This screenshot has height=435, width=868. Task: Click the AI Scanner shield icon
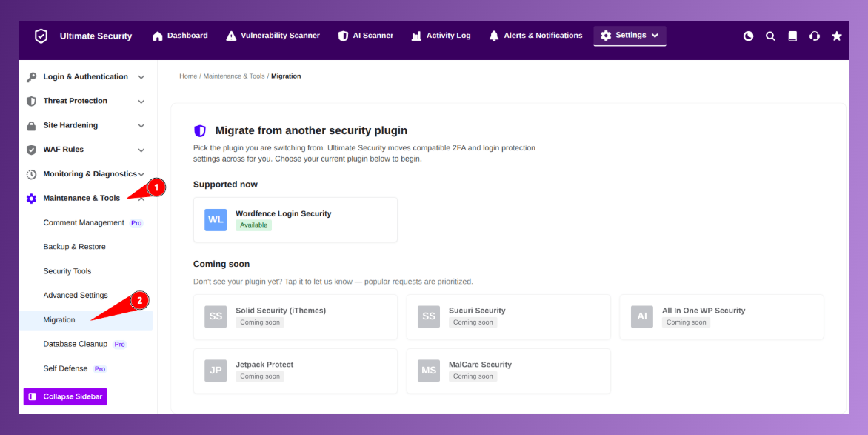point(343,36)
